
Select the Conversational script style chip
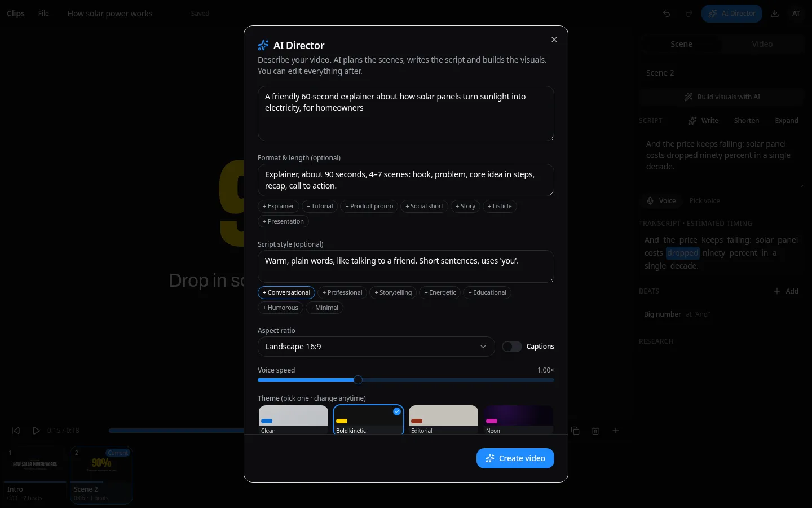click(286, 292)
